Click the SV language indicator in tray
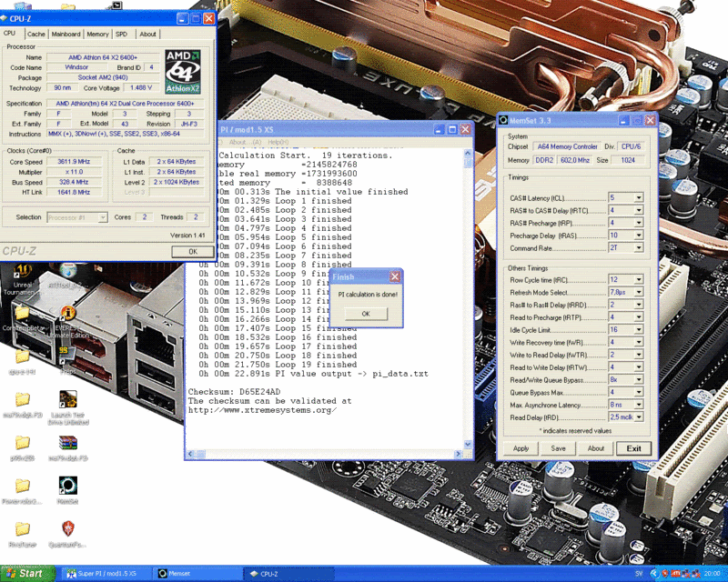728x582 pixels. pos(639,574)
